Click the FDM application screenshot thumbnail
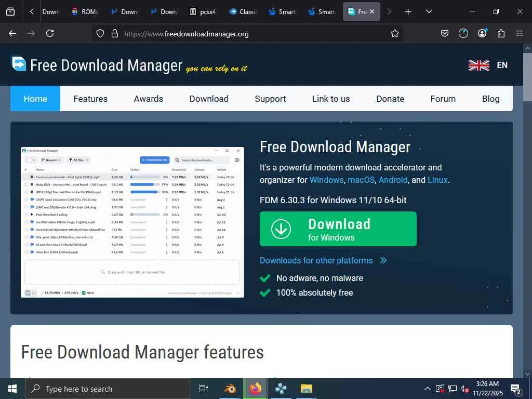Viewport: 532px width, 399px height. pos(132,222)
